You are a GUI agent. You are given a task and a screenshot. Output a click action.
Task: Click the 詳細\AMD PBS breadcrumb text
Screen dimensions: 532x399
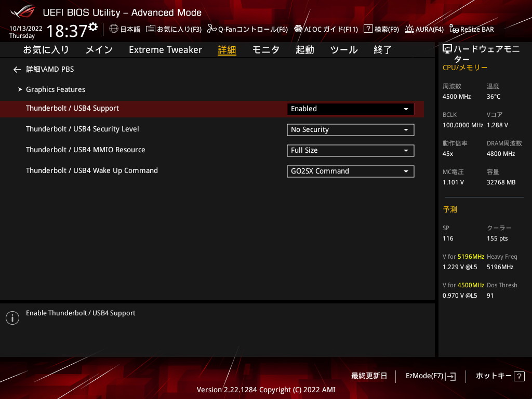coord(50,69)
